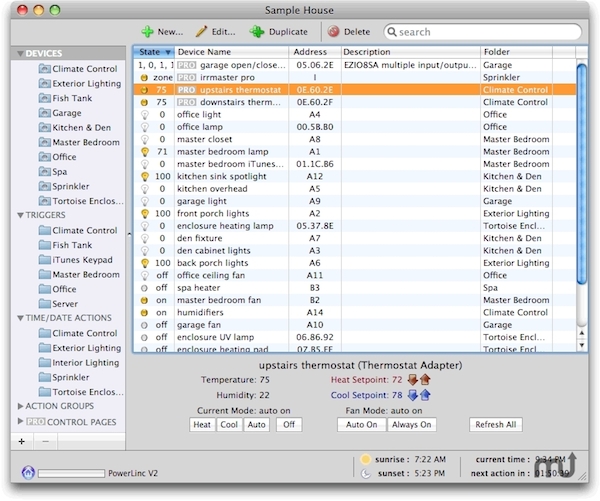Click the red Delete icon

click(x=333, y=32)
